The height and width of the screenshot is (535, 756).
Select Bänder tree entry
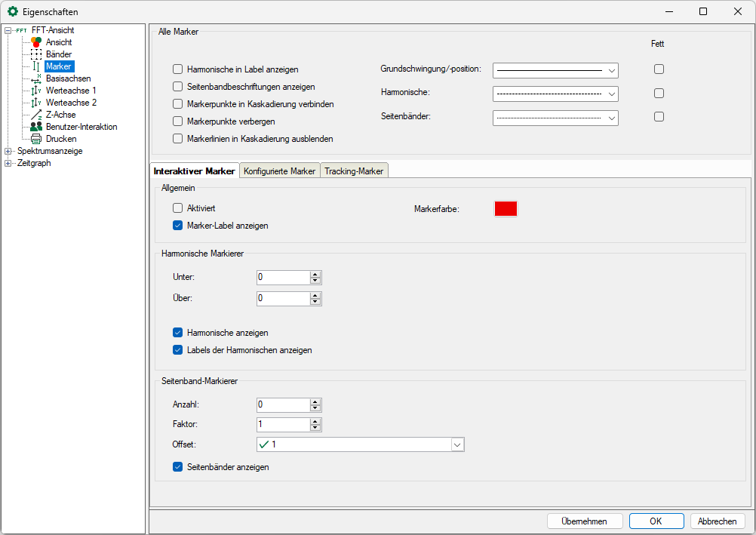click(x=59, y=54)
